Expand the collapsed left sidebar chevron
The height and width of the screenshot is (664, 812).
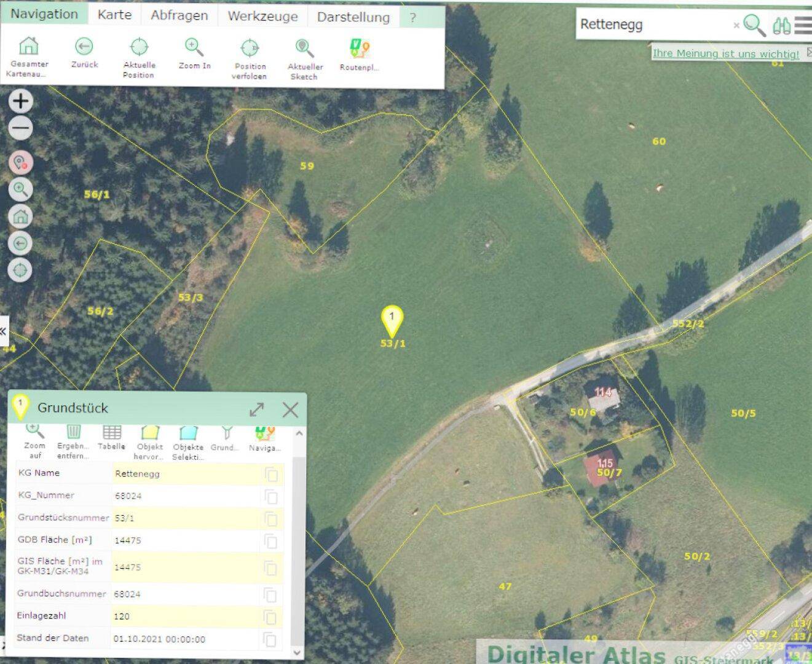click(4, 331)
